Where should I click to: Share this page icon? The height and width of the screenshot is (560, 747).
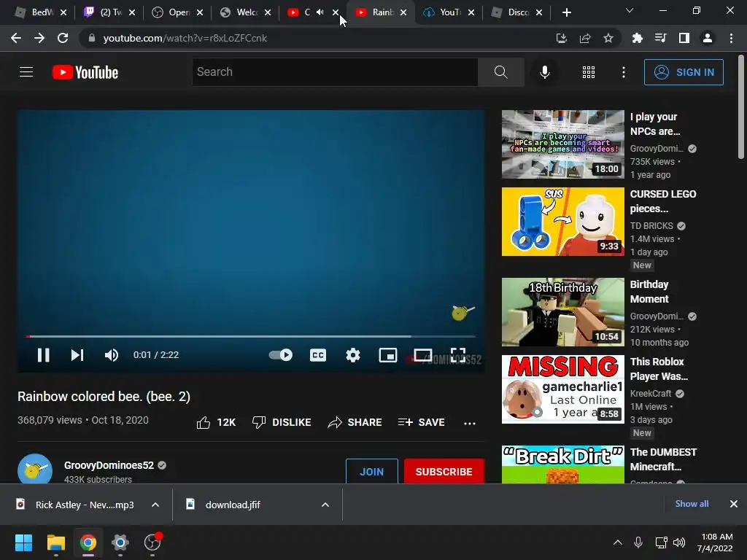click(x=585, y=38)
